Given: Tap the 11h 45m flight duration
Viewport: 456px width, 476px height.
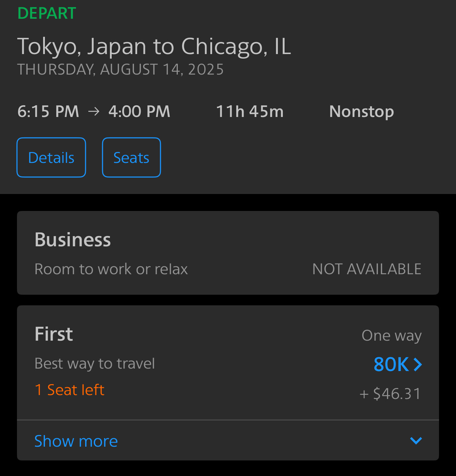Looking at the screenshot, I should 250,112.
